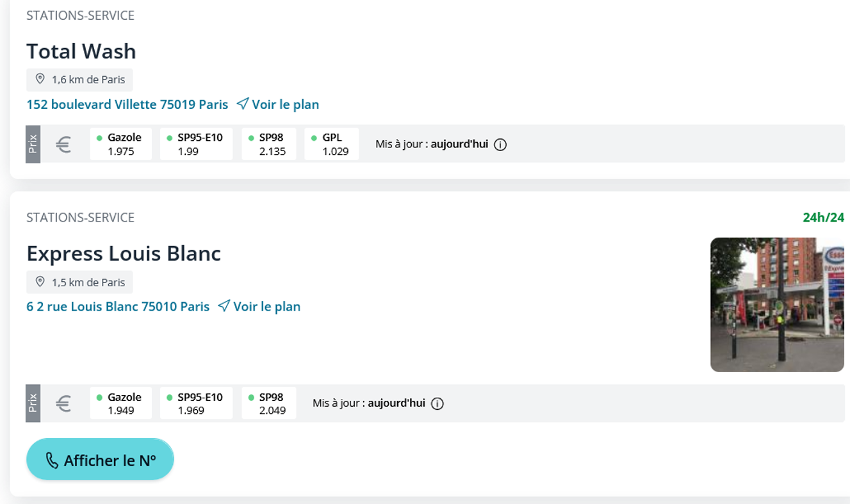Click the euro icon in Total Wash price bar
Screen dimensions: 850x504
click(63, 145)
